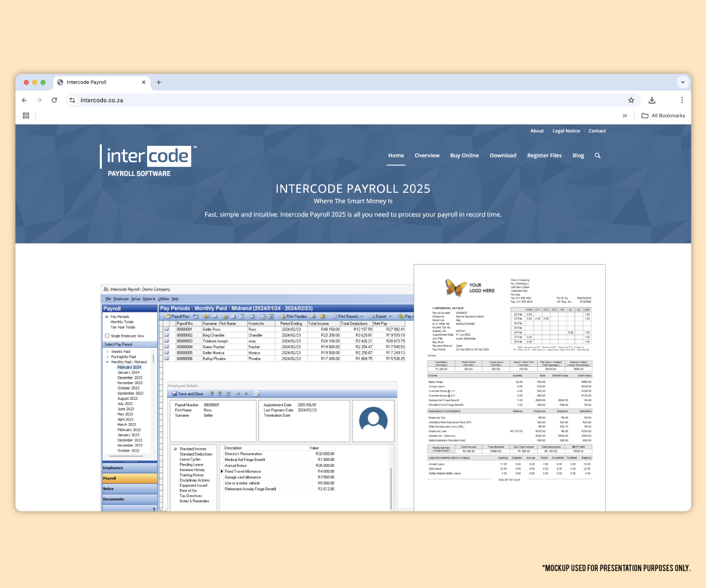Click the site information icon in address bar
The image size is (706, 588).
72,100
